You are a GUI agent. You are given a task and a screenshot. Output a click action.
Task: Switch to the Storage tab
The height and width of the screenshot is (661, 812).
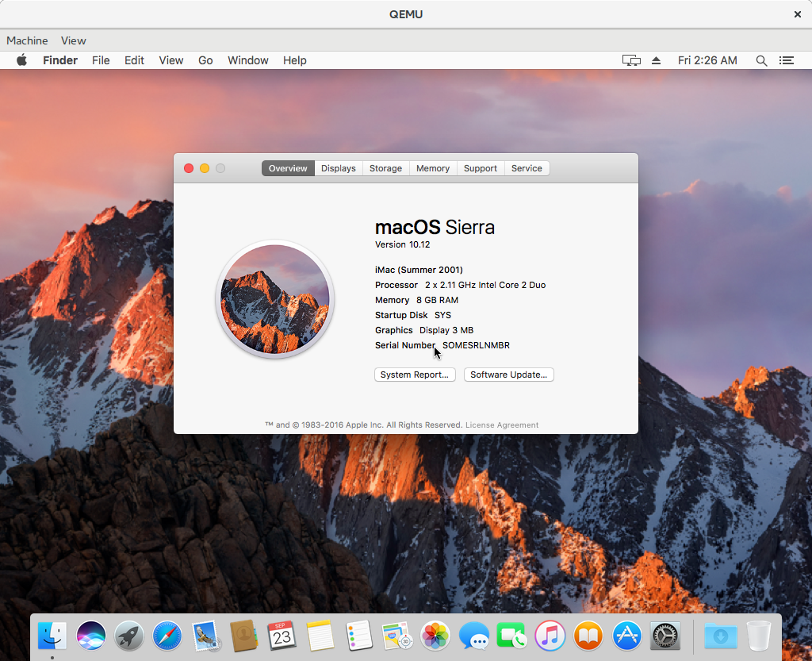[x=385, y=168]
